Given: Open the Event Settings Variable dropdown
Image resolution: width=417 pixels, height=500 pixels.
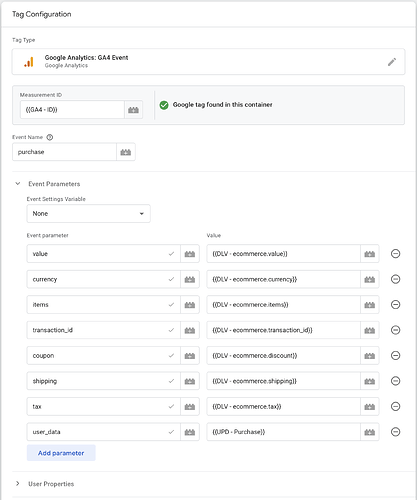Looking at the screenshot, I should (88, 214).
